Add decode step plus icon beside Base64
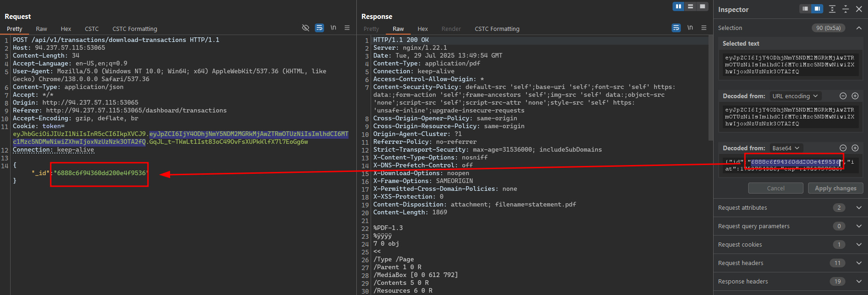 [x=855, y=148]
